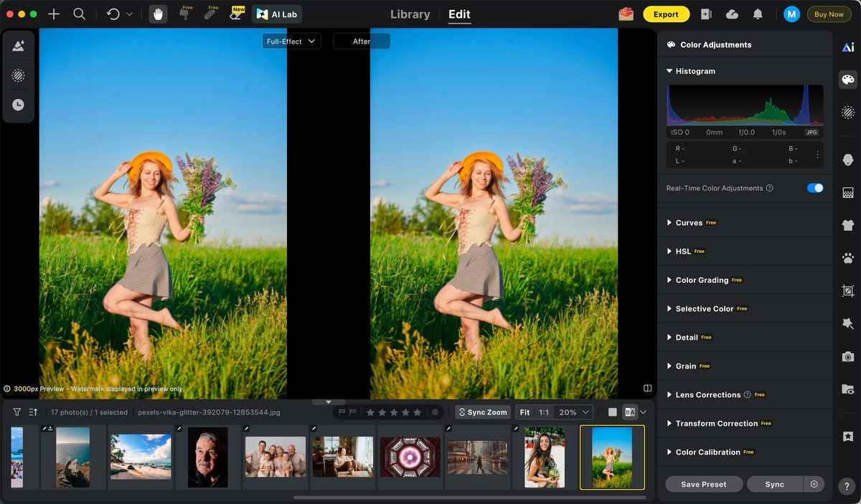
Task: Open the Full-Effect dropdown
Action: coord(291,42)
